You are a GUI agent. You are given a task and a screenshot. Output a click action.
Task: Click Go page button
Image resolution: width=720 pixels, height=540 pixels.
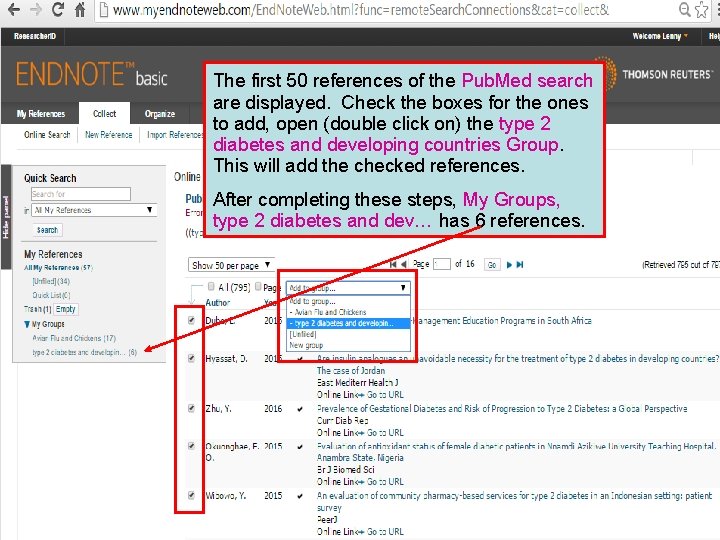(x=492, y=264)
